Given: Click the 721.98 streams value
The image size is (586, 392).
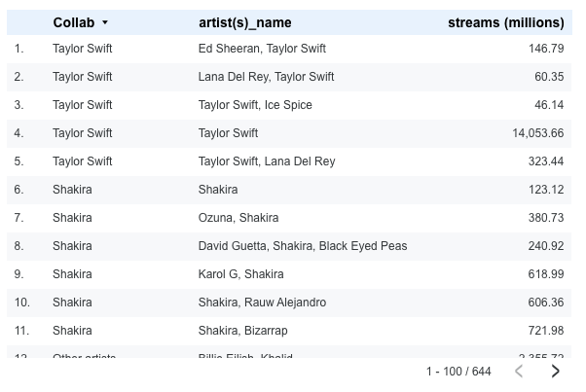Looking at the screenshot, I should click(545, 330).
